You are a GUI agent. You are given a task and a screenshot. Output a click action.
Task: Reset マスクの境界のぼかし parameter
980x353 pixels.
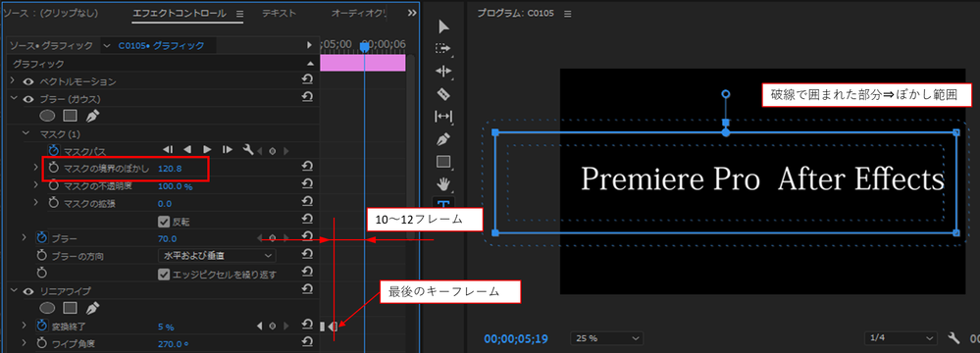coord(307,166)
